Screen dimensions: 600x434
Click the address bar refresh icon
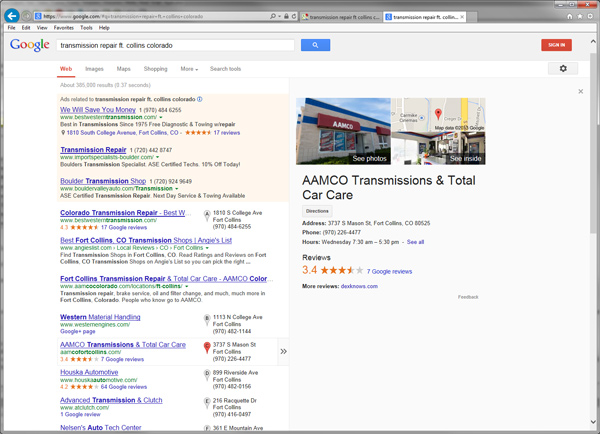(294, 16)
